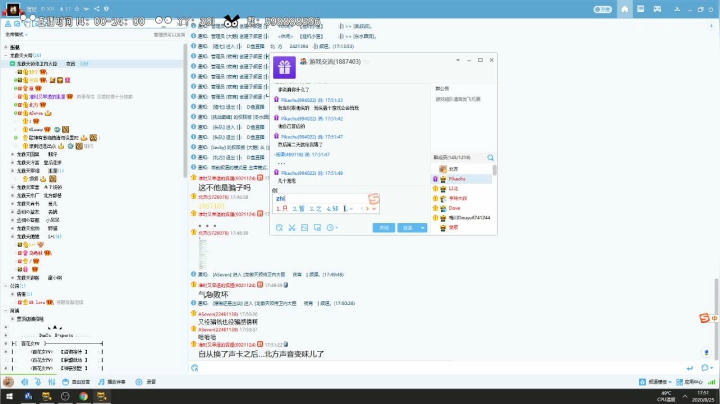Click the group member list scrollbar
720x404 pixels.
point(495,170)
